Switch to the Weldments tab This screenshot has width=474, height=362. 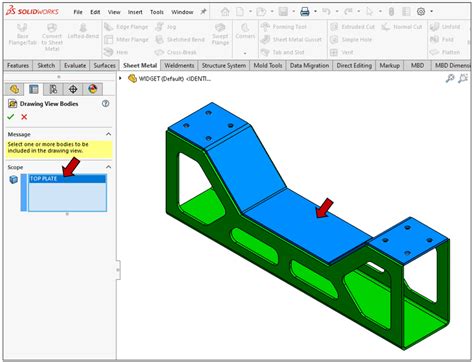[x=179, y=65]
